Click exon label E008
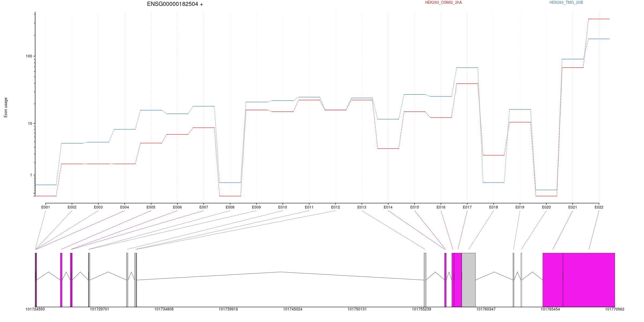 coord(230,207)
